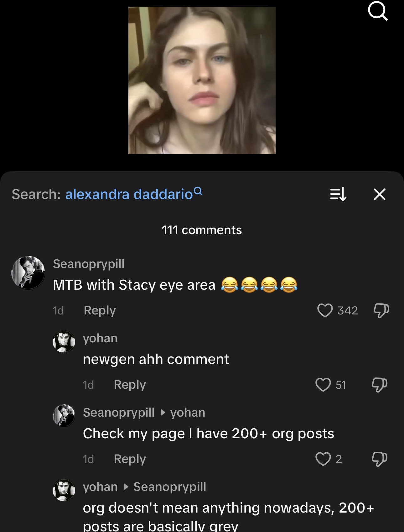Tap yohan's avatar on the last reply
Screen dimensions: 404x532
tap(64, 490)
